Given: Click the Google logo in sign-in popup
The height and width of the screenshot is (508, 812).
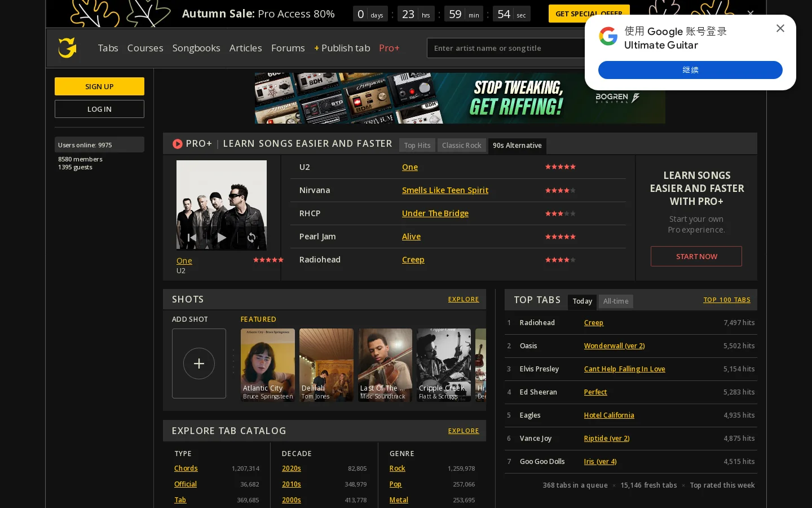Looking at the screenshot, I should click(x=608, y=36).
